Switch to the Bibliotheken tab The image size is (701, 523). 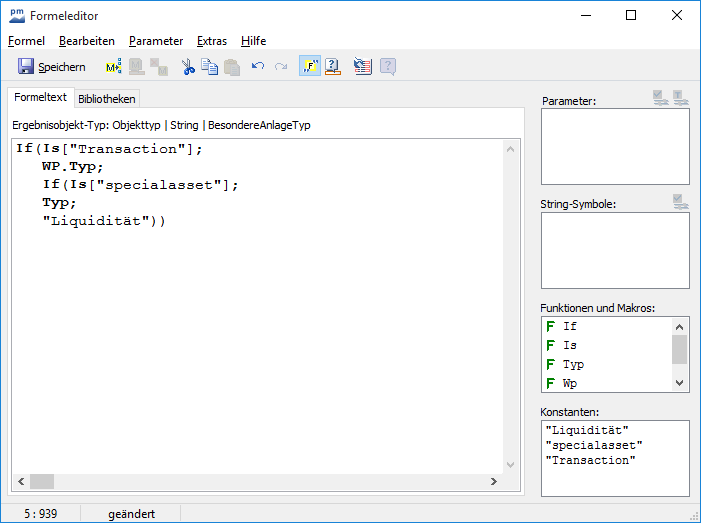107,99
